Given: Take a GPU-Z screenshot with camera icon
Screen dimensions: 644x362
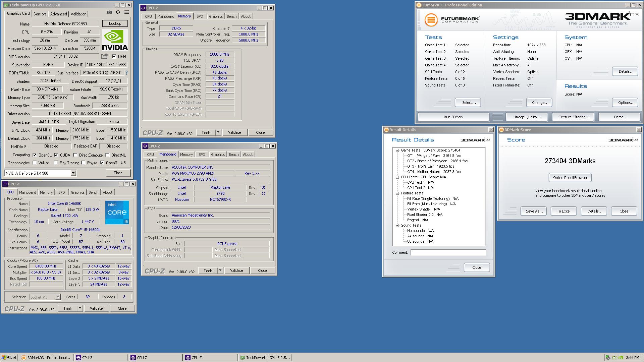Looking at the screenshot, I should coord(109,12).
